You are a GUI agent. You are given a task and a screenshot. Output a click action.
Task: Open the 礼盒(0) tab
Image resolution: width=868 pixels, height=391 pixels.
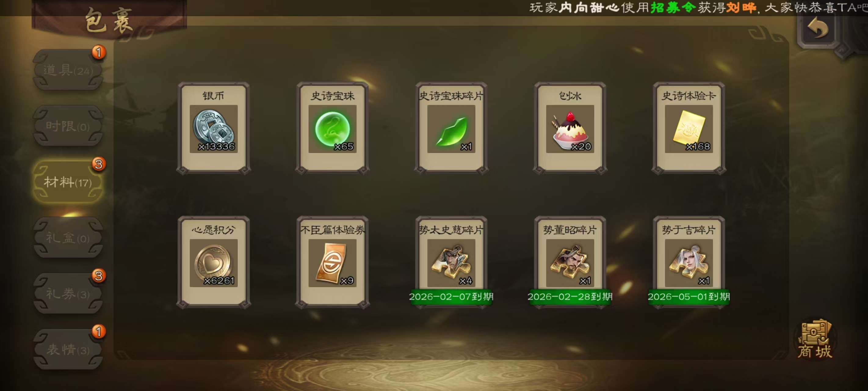click(x=68, y=238)
